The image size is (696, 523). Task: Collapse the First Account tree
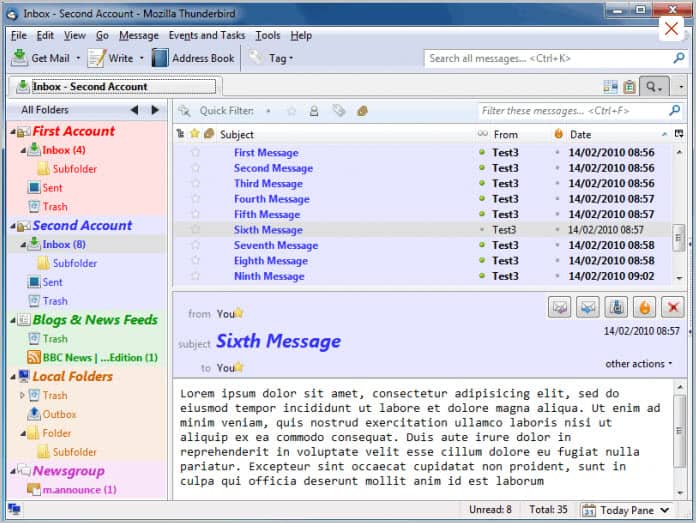click(13, 131)
